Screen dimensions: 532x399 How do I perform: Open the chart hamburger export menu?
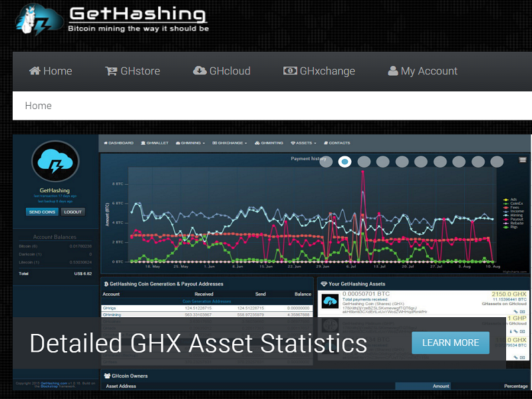[x=523, y=160]
